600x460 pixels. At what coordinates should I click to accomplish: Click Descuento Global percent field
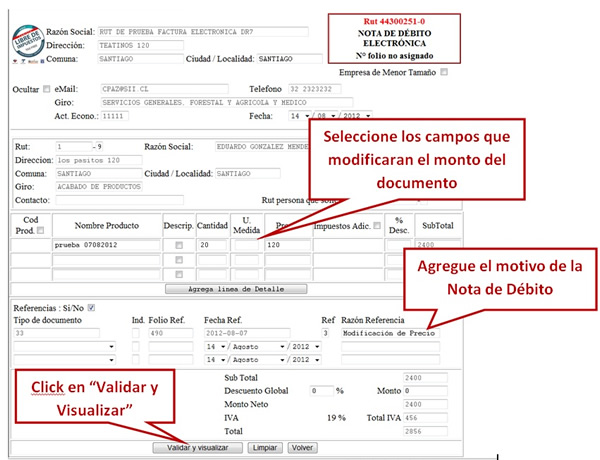tap(321, 391)
